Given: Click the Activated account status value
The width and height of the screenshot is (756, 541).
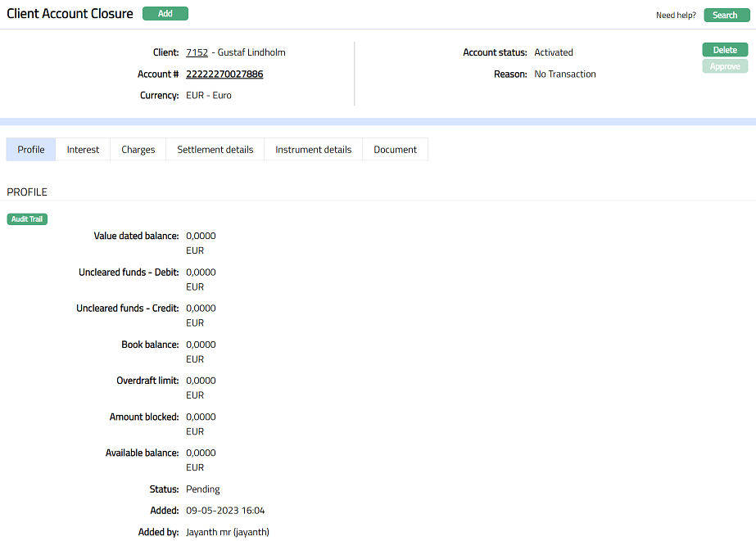Looking at the screenshot, I should pyautogui.click(x=554, y=52).
